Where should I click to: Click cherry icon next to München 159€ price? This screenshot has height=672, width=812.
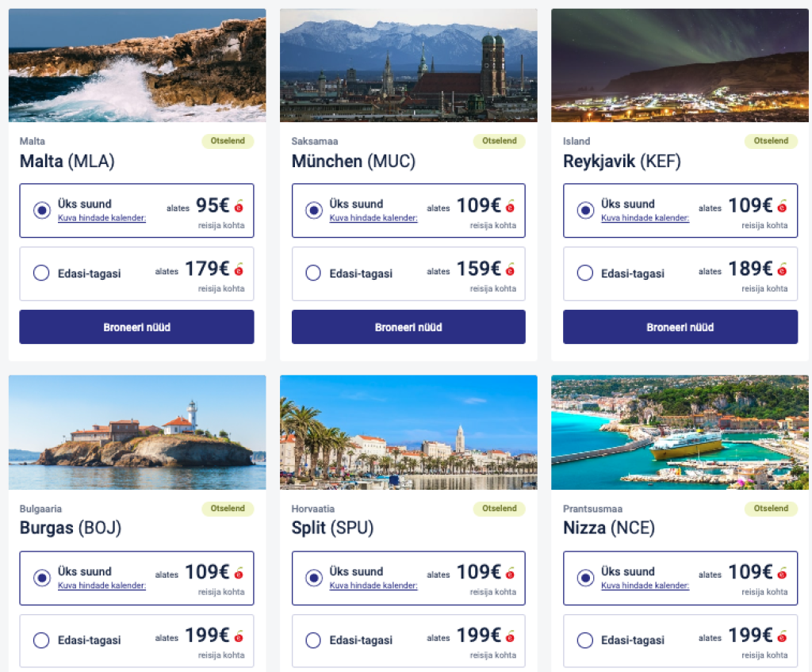pos(510,269)
